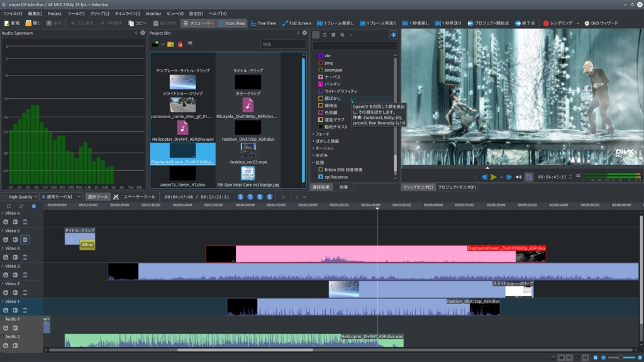Click the スペーサーツール button

[x=139, y=197]
